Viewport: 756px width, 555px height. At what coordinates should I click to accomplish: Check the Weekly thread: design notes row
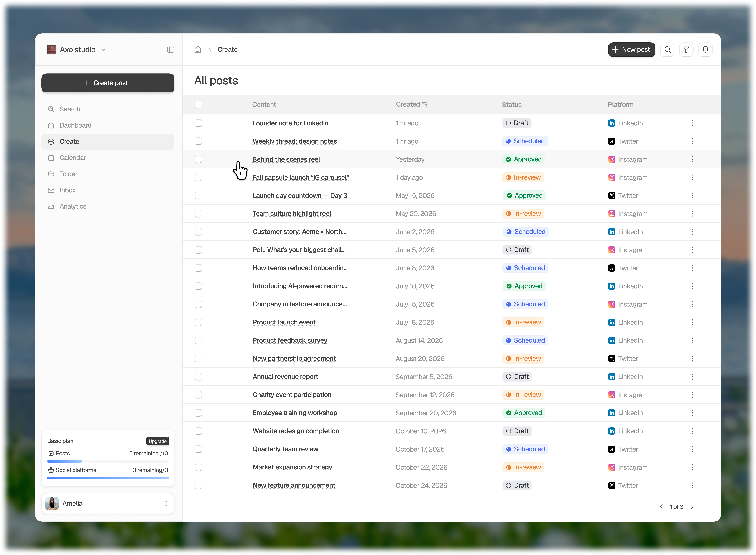[x=198, y=141]
